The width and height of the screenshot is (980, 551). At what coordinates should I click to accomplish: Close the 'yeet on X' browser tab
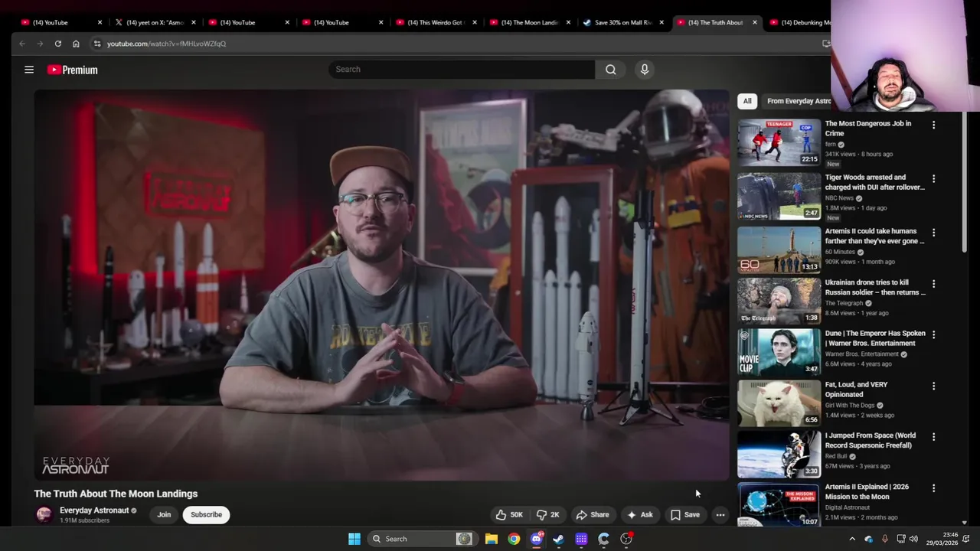tap(194, 22)
